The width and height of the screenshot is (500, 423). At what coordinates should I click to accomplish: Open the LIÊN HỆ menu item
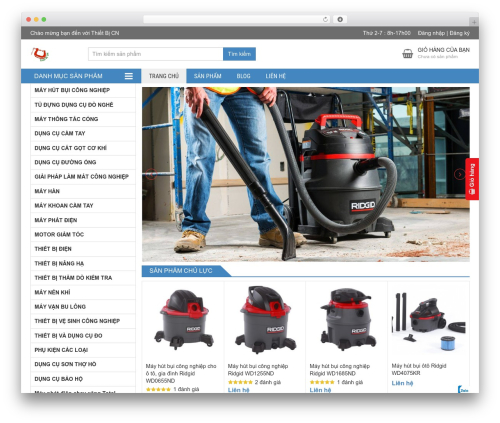(x=275, y=76)
